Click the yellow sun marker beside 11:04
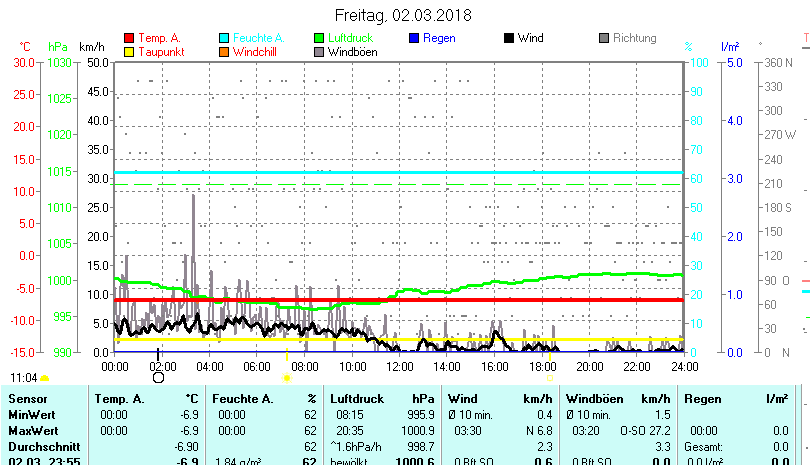Screen dimensions: 810x465 (44, 378)
